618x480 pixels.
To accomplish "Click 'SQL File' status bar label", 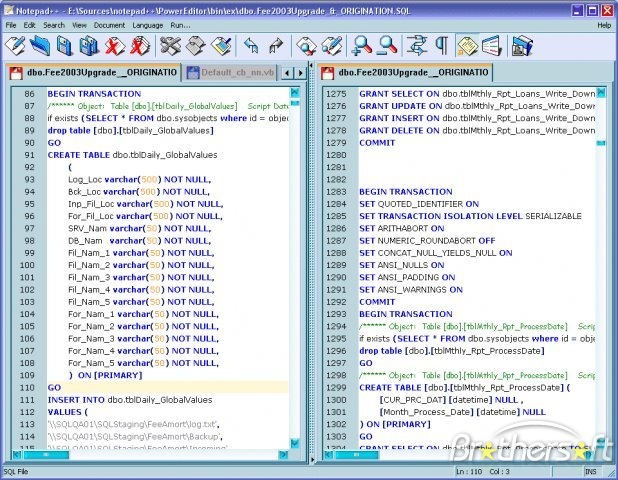I will [x=16, y=472].
